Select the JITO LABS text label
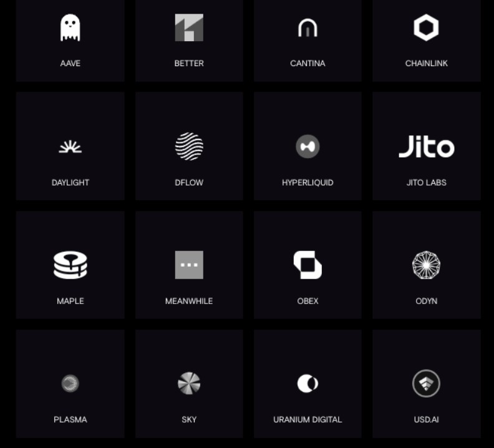Screen dimensions: 494x448 [x=426, y=183]
